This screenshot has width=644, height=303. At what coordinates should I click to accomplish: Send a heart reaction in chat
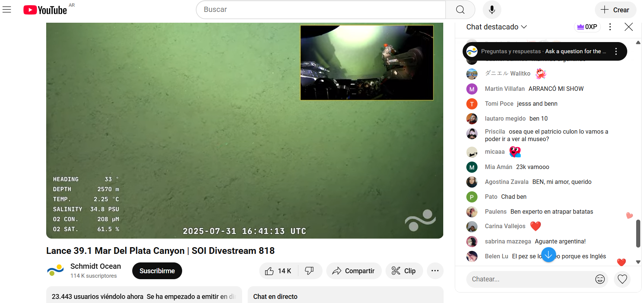pyautogui.click(x=622, y=279)
